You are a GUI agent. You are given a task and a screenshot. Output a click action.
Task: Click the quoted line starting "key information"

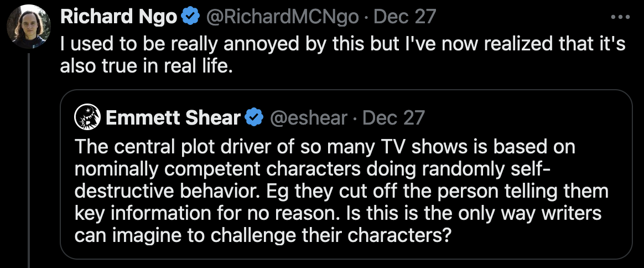pos(337,214)
